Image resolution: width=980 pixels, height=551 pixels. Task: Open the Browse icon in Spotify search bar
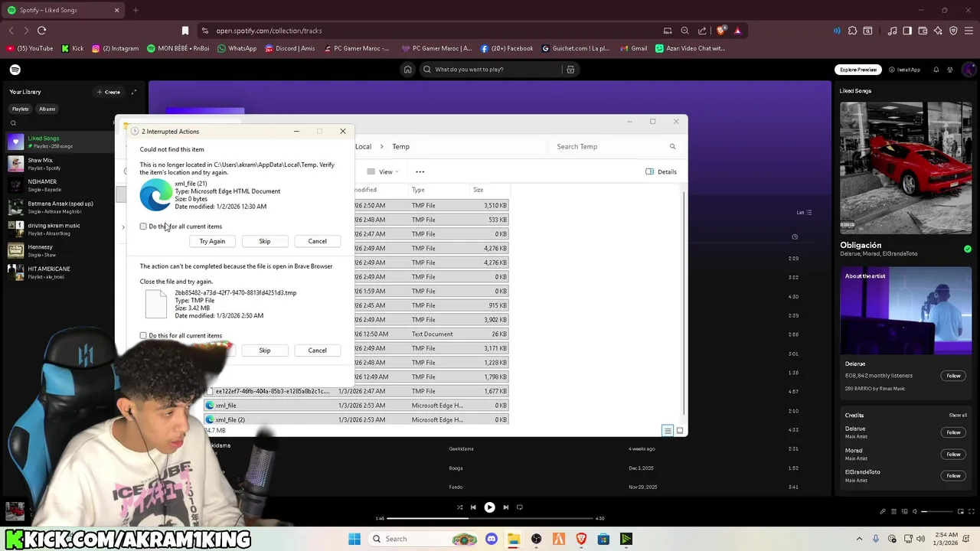(x=570, y=70)
